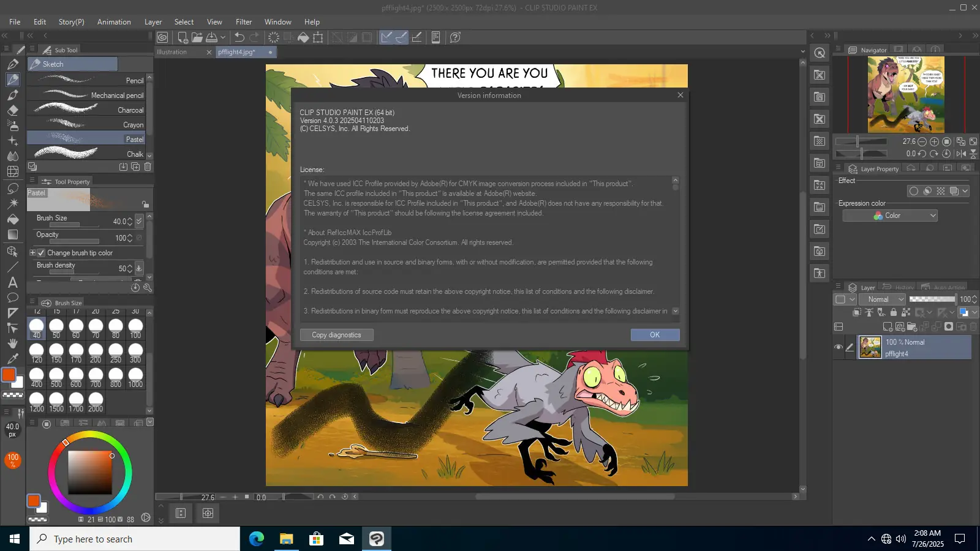980x551 pixels.
Task: Flip canvas horizontally in Navigator
Action: coord(961,154)
